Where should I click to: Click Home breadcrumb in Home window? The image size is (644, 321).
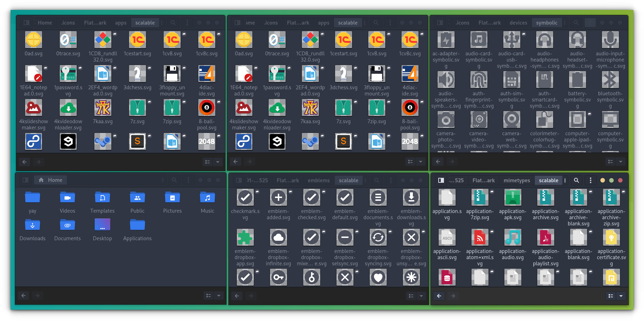[51, 180]
